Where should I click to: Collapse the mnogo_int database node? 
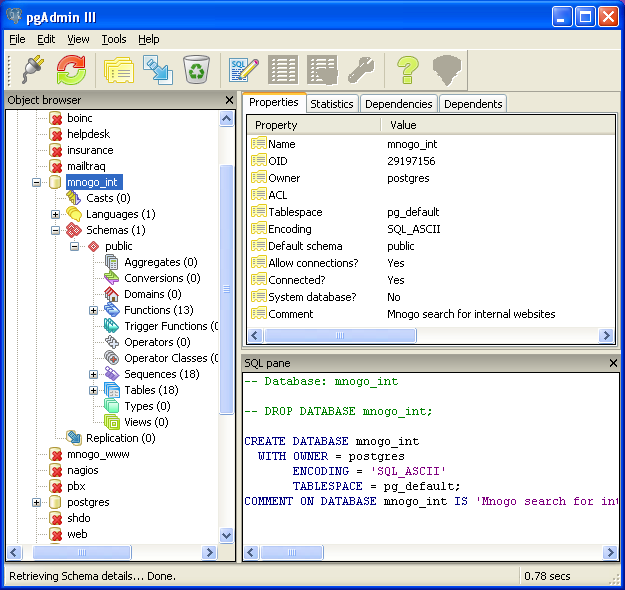pyautogui.click(x=36, y=183)
